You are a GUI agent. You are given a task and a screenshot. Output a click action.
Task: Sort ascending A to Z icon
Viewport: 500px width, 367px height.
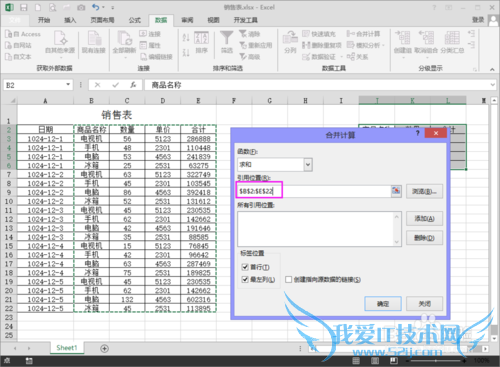[186, 37]
